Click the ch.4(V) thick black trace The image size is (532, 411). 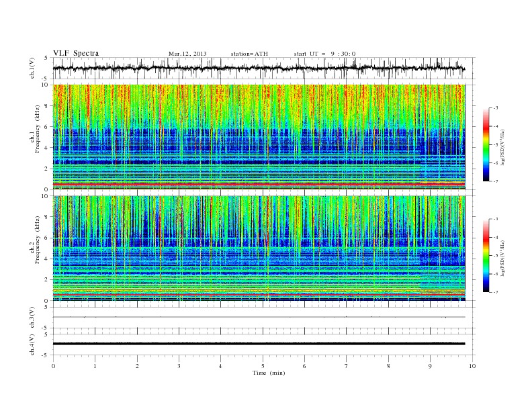click(259, 344)
